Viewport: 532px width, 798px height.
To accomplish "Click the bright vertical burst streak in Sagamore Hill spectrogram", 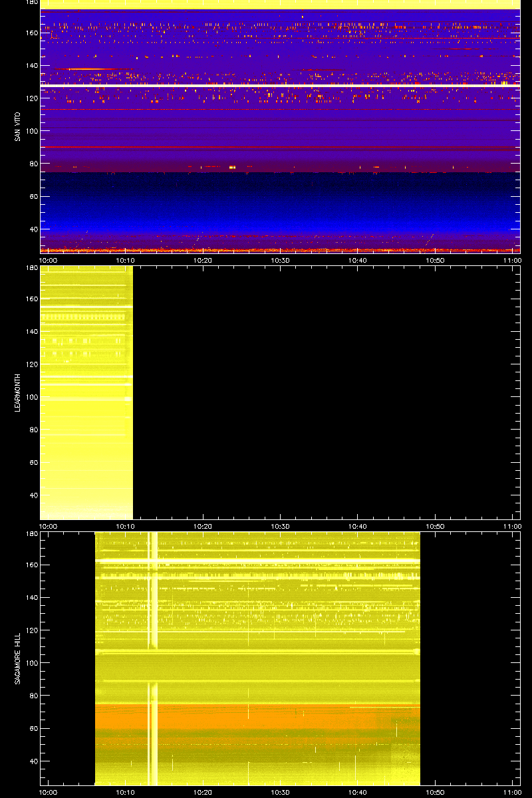I will coord(152,658).
